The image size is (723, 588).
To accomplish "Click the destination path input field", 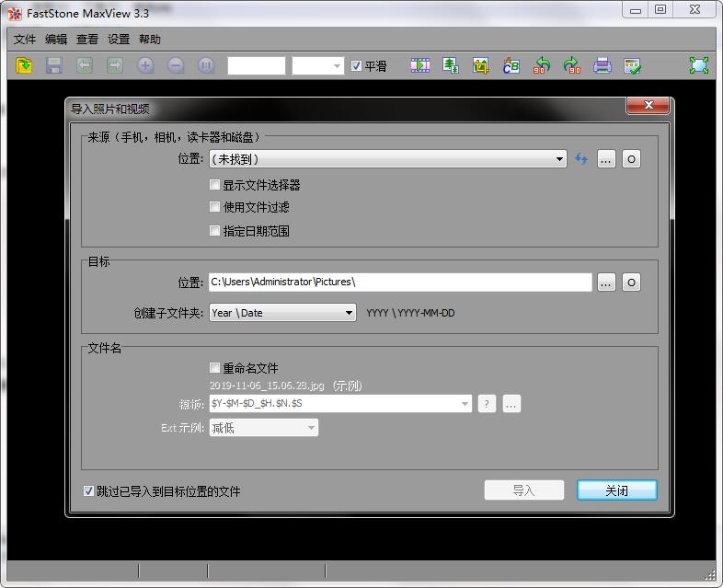I will tap(400, 282).
